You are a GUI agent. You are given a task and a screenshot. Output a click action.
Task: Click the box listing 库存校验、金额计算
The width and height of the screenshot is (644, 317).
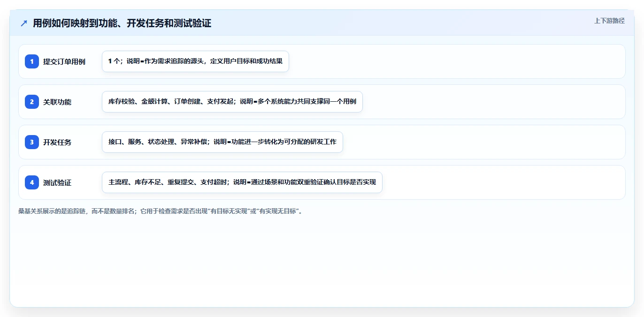click(x=232, y=102)
